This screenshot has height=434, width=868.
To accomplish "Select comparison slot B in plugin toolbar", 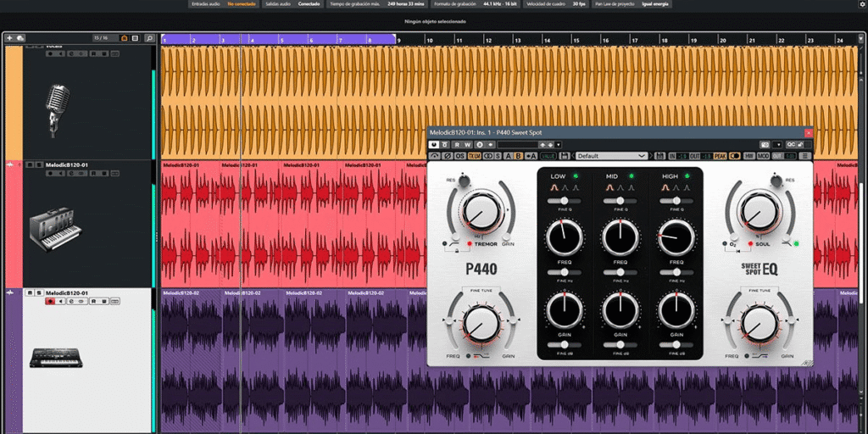I will click(518, 156).
